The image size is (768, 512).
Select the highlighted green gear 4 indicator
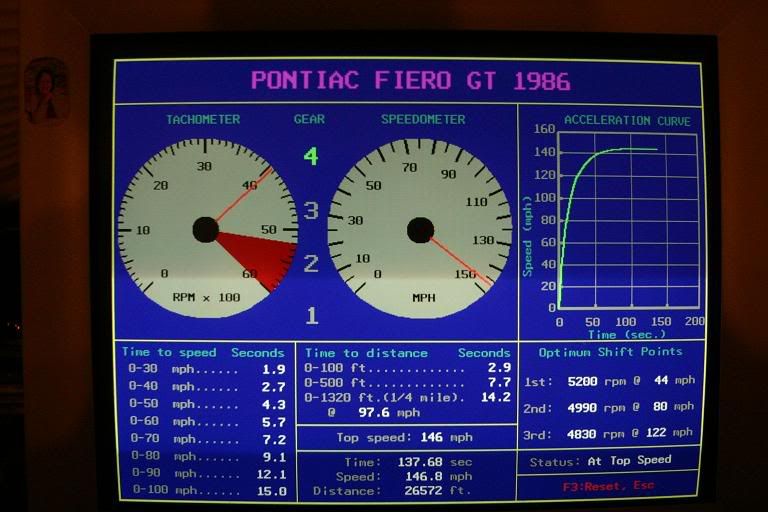click(x=311, y=156)
